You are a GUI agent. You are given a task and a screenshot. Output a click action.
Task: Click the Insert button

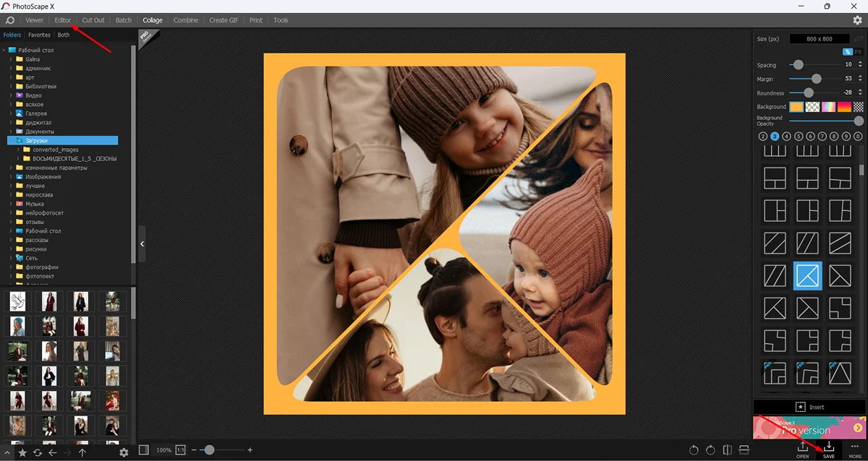pyautogui.click(x=809, y=407)
